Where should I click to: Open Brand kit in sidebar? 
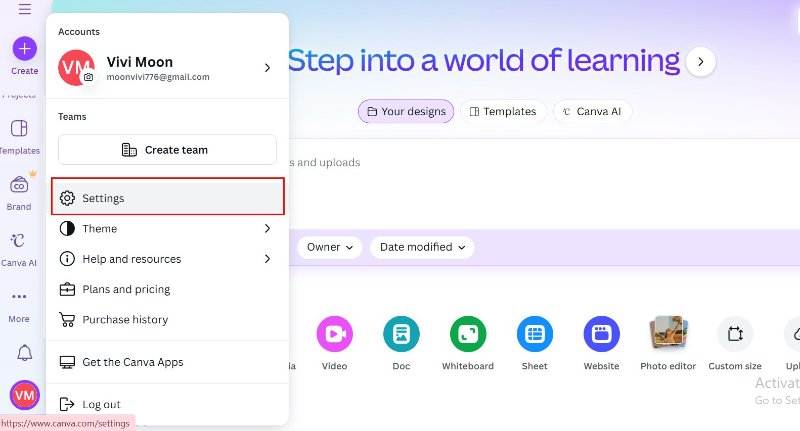[x=19, y=186]
